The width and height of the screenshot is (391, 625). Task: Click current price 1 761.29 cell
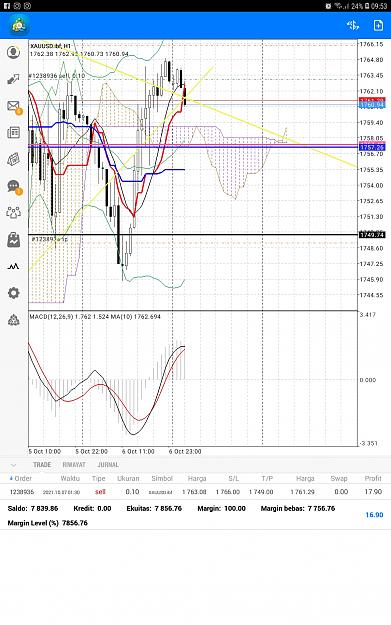(x=303, y=492)
